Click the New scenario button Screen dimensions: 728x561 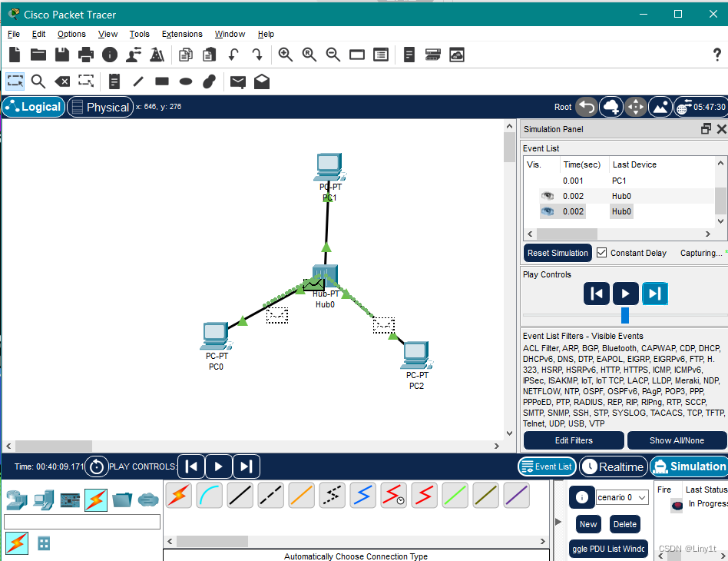588,524
